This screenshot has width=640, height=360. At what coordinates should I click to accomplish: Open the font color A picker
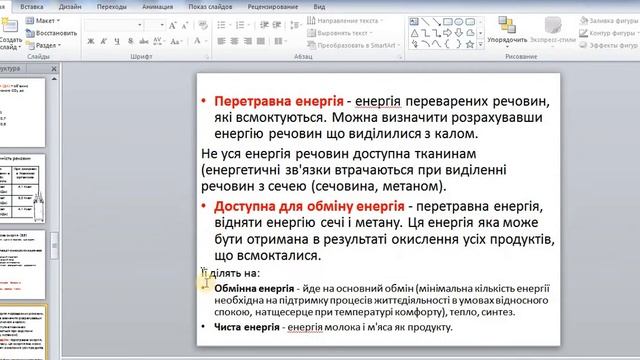[200, 41]
